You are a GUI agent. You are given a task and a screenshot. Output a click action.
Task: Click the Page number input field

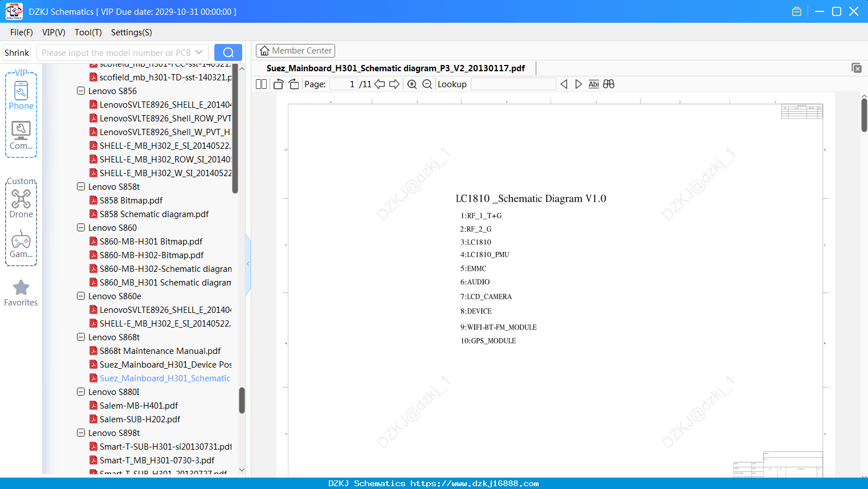click(x=344, y=84)
